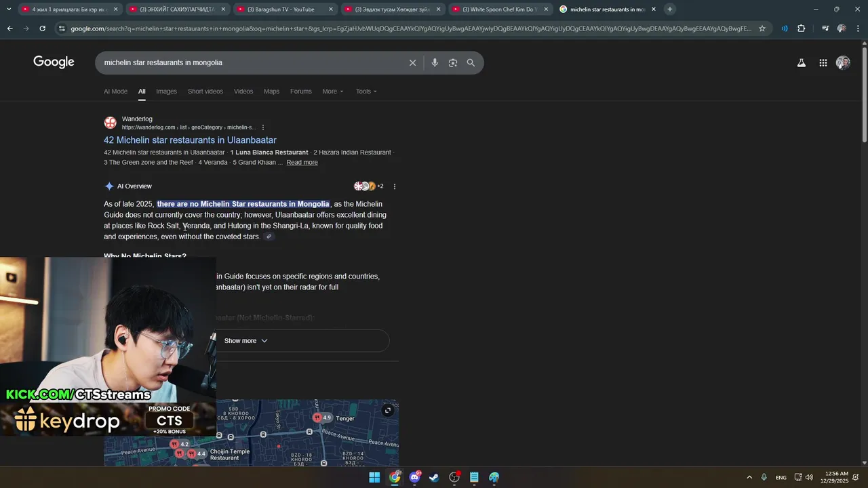
Task: Click the Wanderlog site favicon
Action: pyautogui.click(x=110, y=123)
